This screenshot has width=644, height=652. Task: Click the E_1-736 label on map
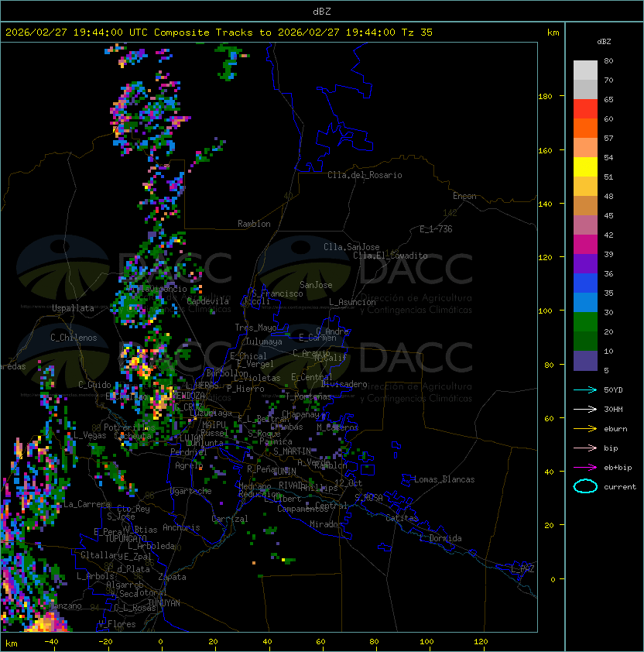436,229
